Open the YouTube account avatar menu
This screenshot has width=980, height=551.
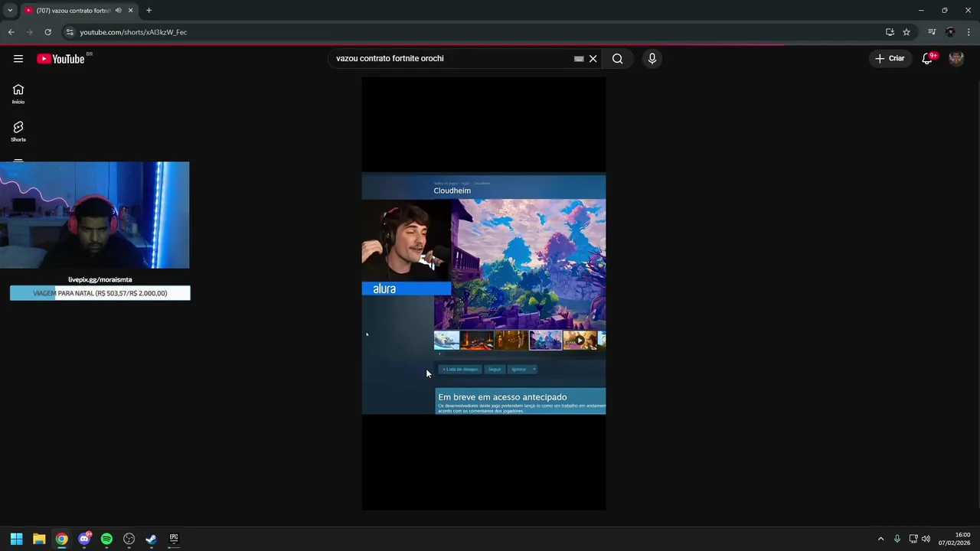click(x=956, y=59)
